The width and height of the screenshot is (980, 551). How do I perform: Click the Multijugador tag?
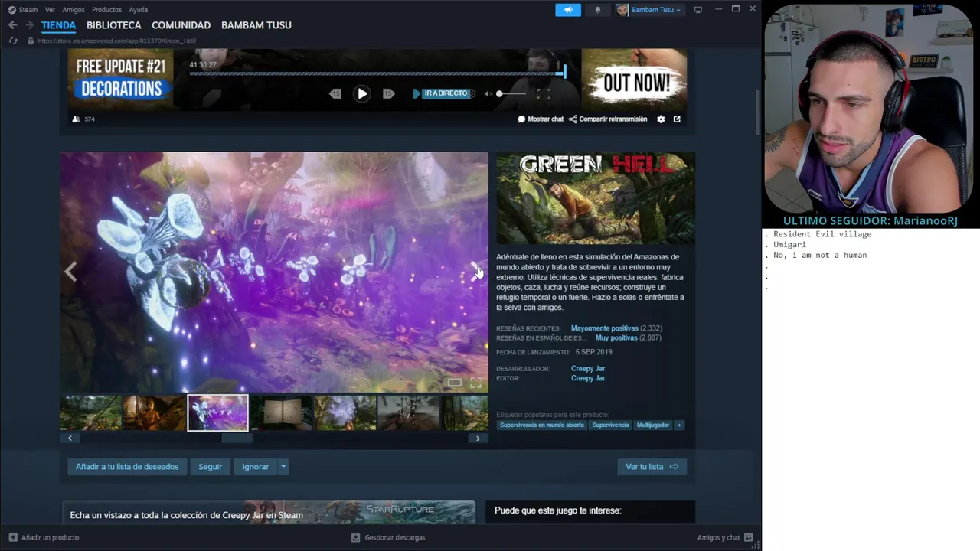[653, 425]
